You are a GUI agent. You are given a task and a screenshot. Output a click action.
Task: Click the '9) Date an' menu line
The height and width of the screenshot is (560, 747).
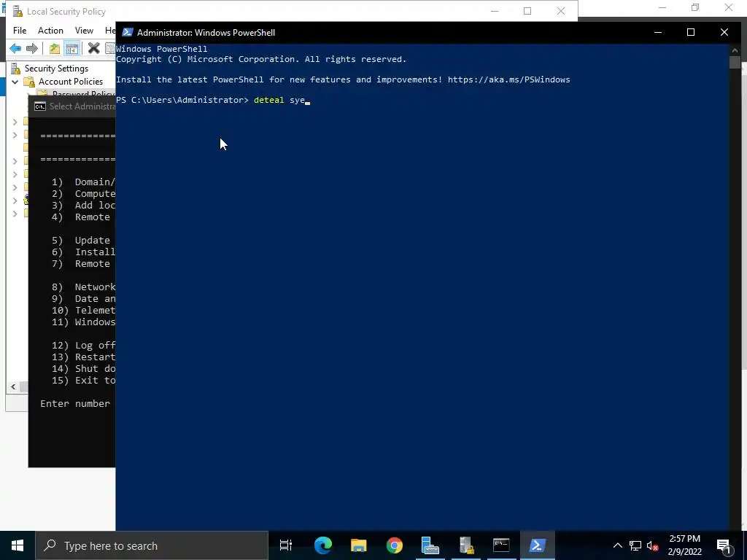[83, 298]
